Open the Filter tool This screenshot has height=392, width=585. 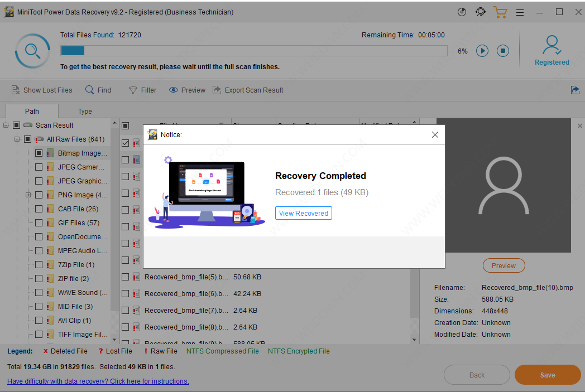point(142,90)
